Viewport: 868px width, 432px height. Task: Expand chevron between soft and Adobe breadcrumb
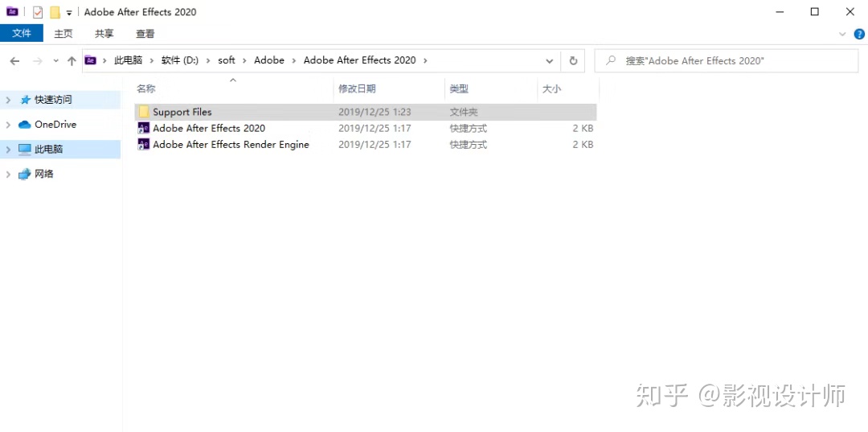click(x=244, y=60)
